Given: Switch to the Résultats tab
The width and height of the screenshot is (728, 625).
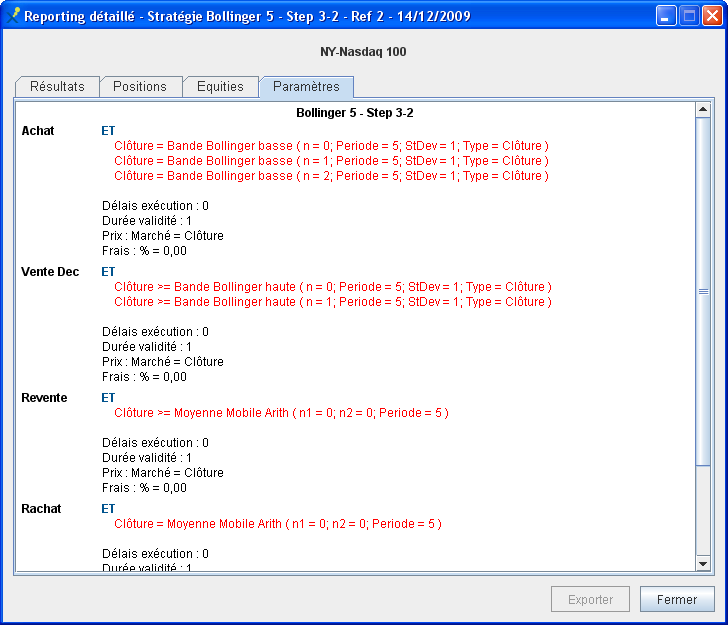Looking at the screenshot, I should click(x=57, y=87).
